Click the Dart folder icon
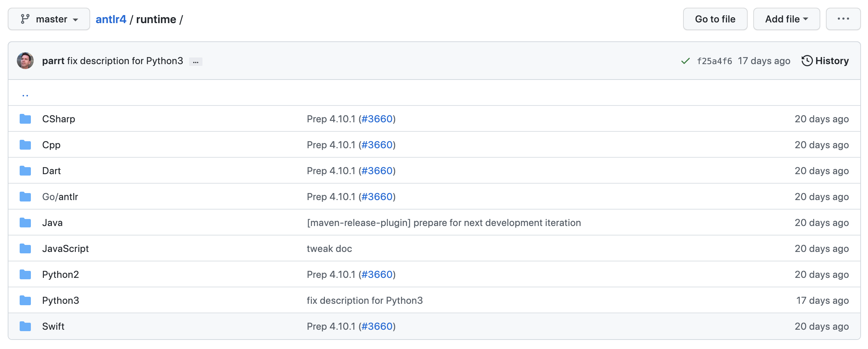Viewport: 868px width, 349px height. (x=25, y=171)
